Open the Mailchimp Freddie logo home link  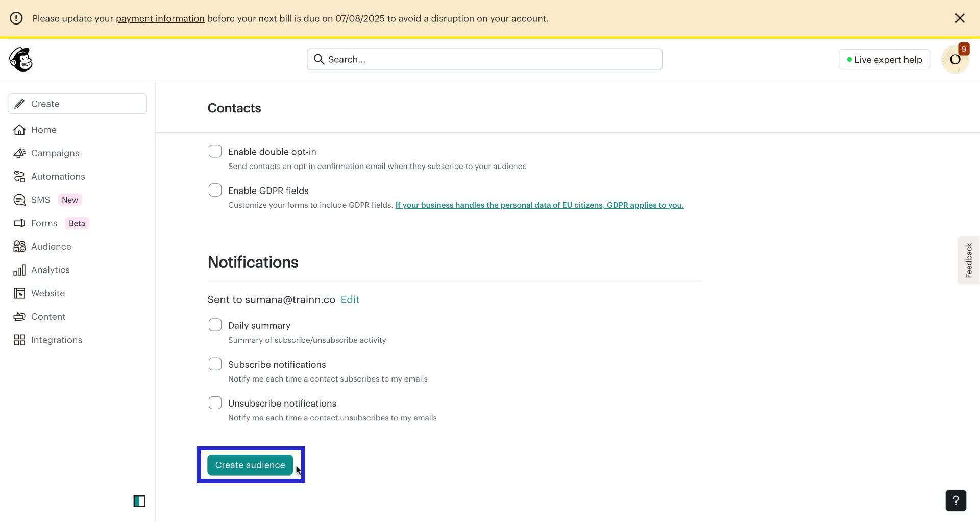click(x=20, y=59)
